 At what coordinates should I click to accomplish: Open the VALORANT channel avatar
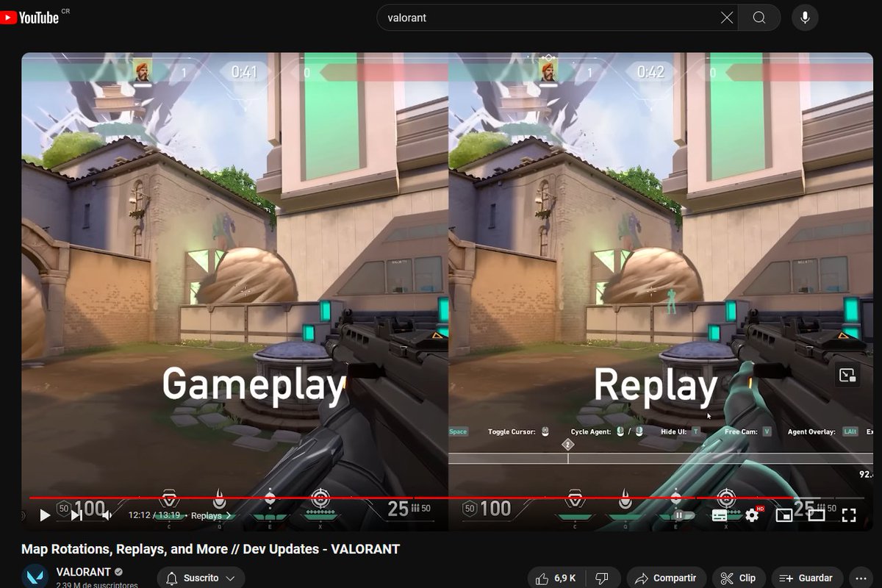pos(35,577)
